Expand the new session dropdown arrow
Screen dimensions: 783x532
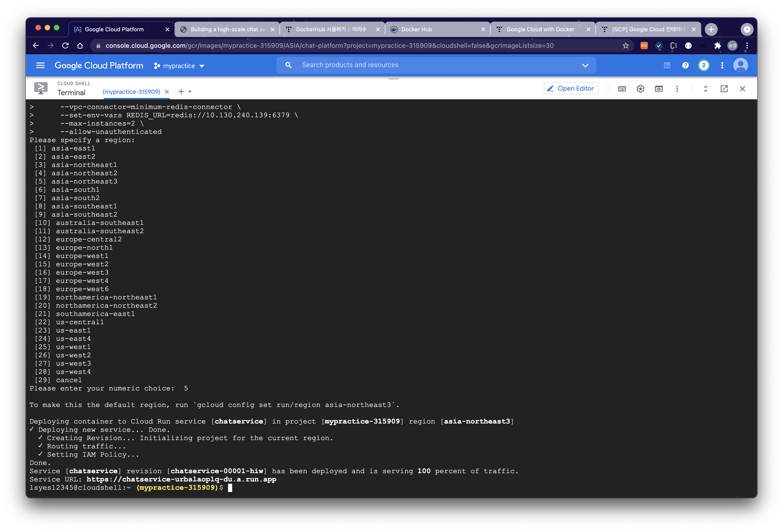point(190,92)
